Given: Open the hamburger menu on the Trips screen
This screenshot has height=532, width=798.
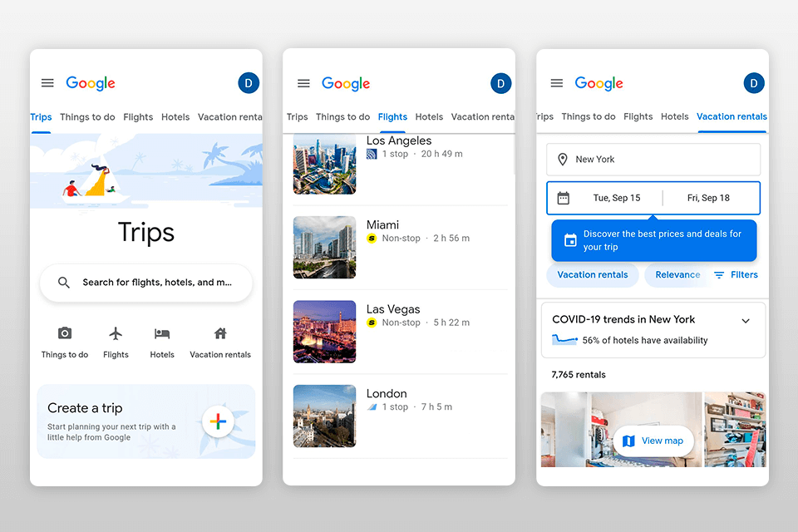Looking at the screenshot, I should (47, 82).
